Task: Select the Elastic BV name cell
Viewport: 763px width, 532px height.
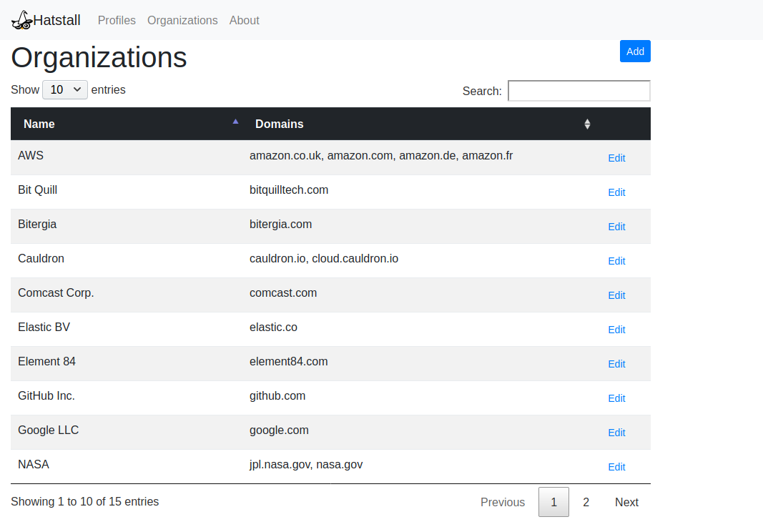Action: (x=127, y=330)
